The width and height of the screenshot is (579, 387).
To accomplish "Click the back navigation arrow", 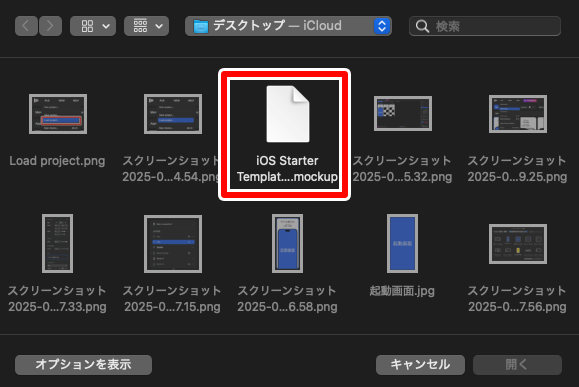I will tap(26, 26).
